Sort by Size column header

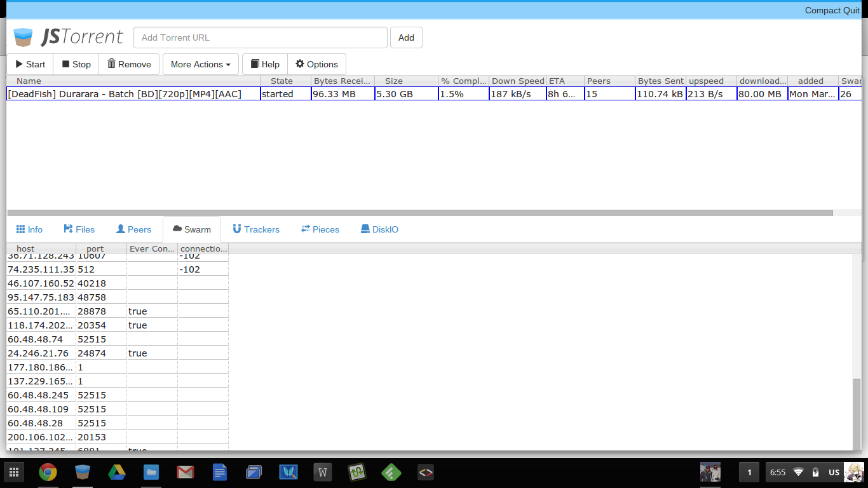[x=407, y=81]
